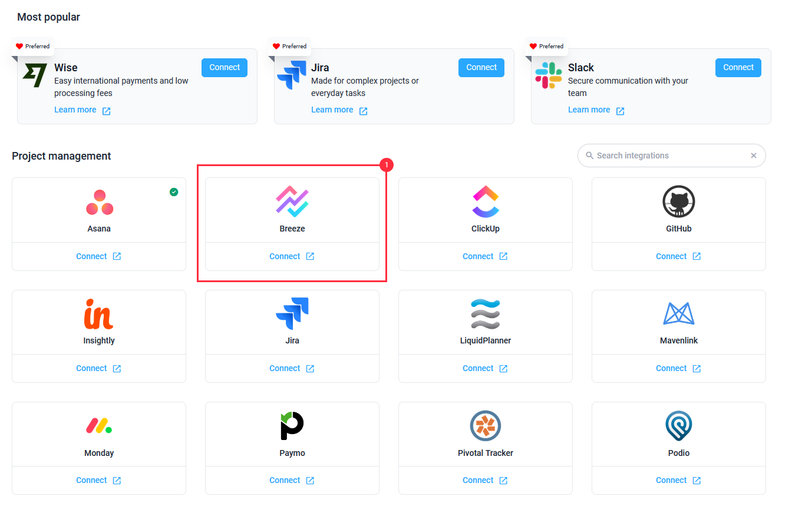
Task: Connect the GitHub integration
Action: pyautogui.click(x=671, y=256)
